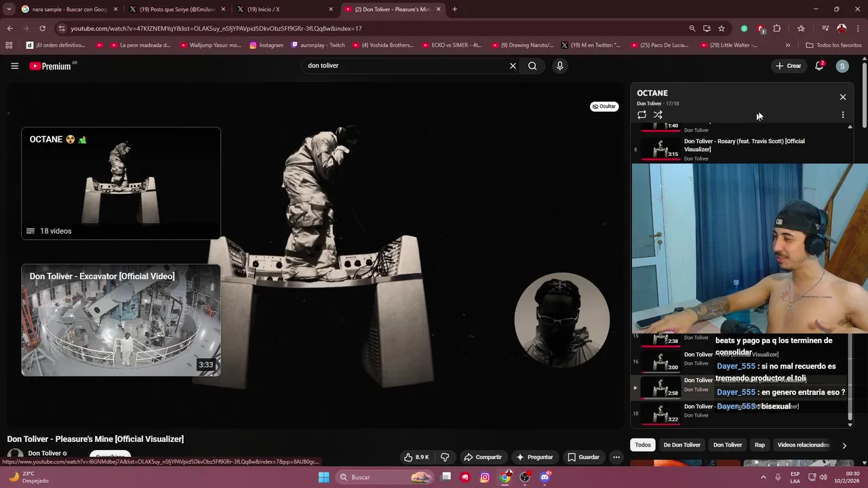
Task: Hide the end cards with Ocultar
Action: tap(604, 106)
